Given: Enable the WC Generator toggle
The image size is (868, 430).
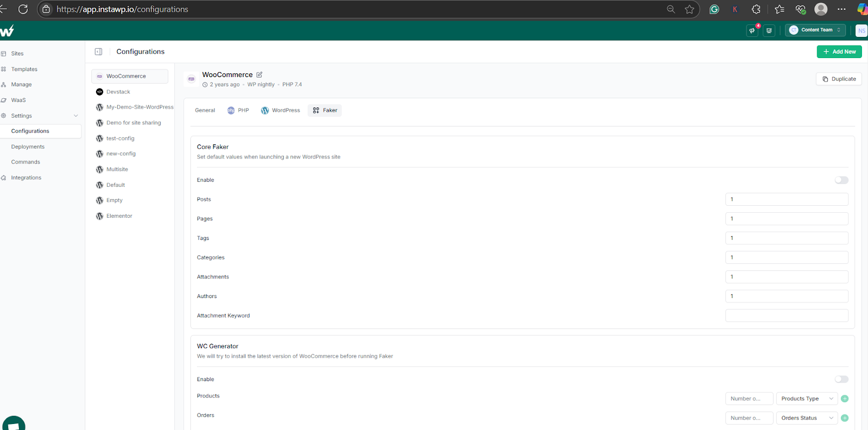Looking at the screenshot, I should tap(841, 380).
